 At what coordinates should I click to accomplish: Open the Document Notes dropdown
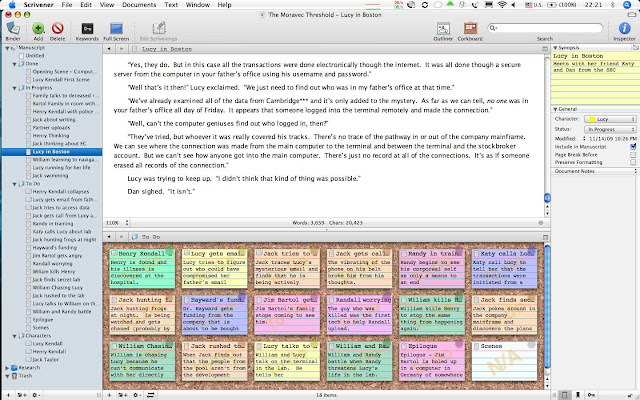click(595, 171)
